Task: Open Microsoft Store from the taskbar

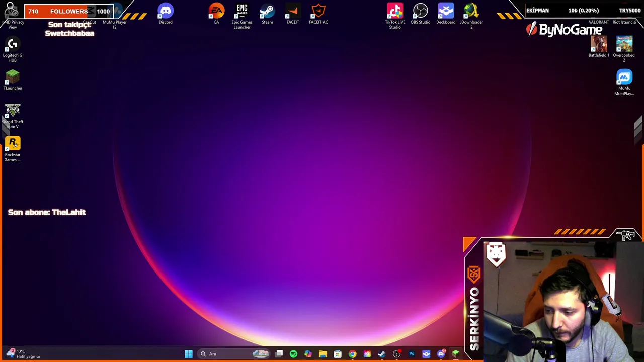Action: click(x=338, y=354)
